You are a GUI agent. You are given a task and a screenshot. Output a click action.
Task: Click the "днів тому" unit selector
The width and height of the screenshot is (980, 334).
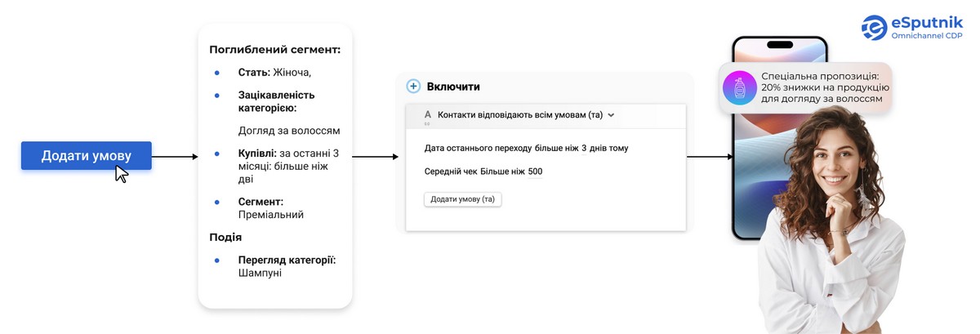point(608,148)
